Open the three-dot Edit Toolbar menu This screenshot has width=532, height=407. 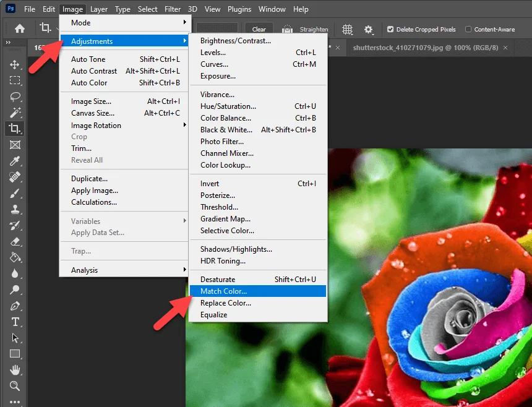[x=15, y=402]
